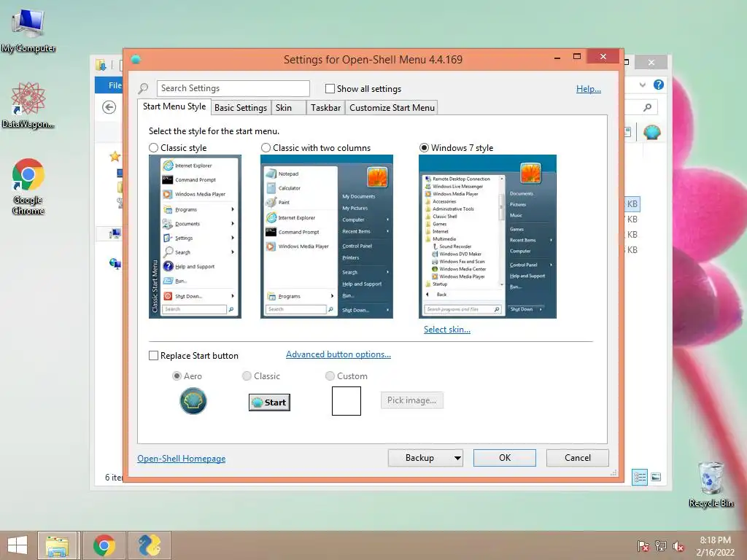Click the Action Center flag tray icon

pos(643,546)
